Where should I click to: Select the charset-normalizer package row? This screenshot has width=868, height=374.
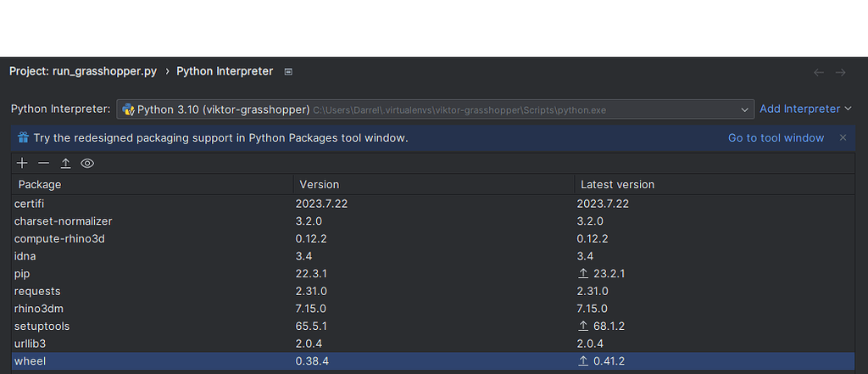433,221
